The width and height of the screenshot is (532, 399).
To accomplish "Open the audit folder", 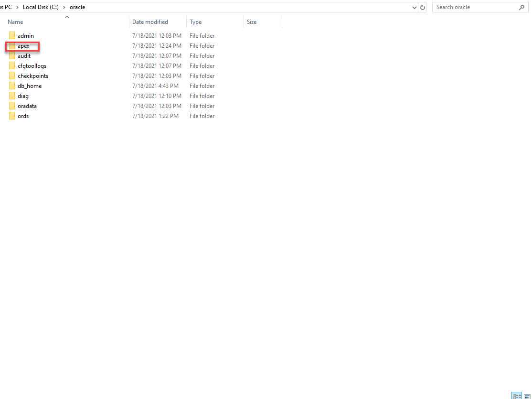I will point(24,55).
